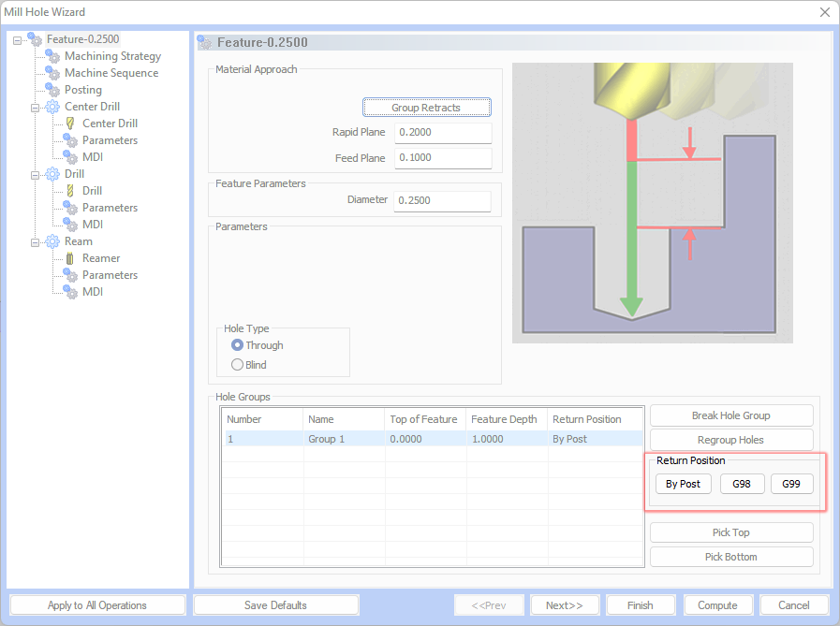
Task: Click the gear icon beside Ream MDI
Action: tap(70, 292)
